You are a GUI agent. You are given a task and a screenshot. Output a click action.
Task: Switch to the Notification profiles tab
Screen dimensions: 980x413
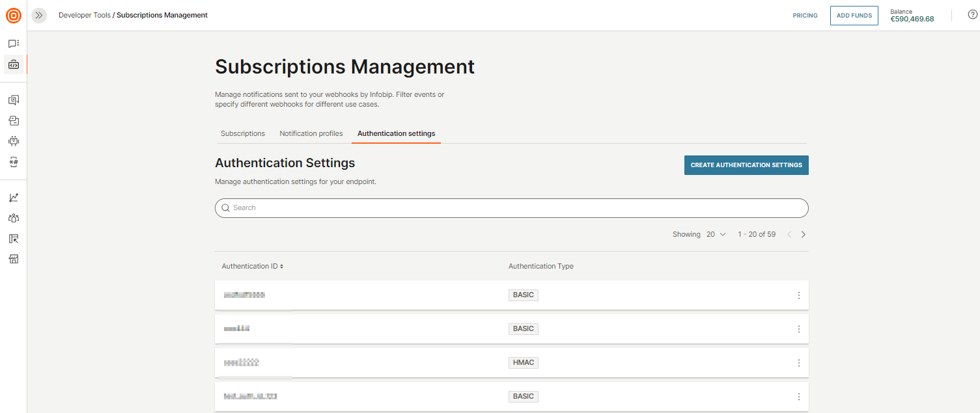311,133
